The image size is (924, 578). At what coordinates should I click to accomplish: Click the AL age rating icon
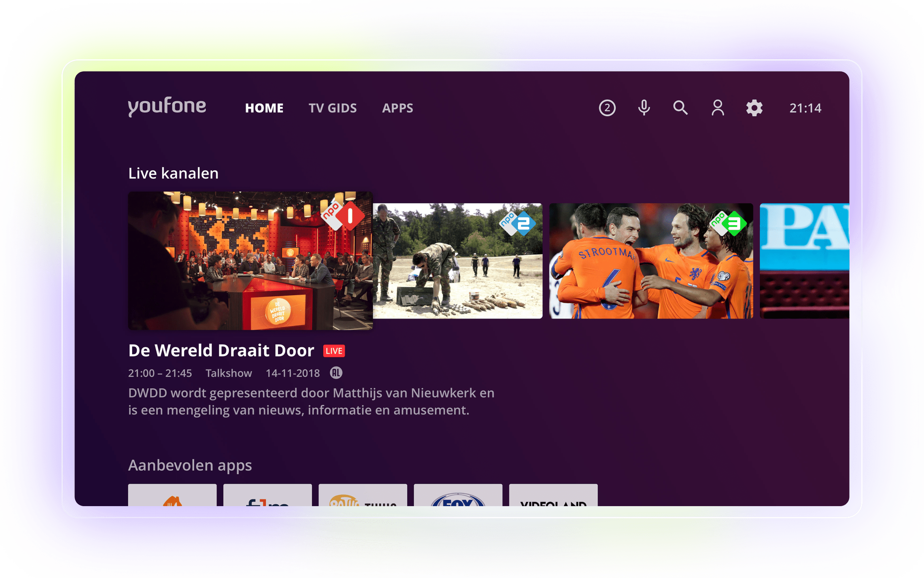pyautogui.click(x=336, y=373)
